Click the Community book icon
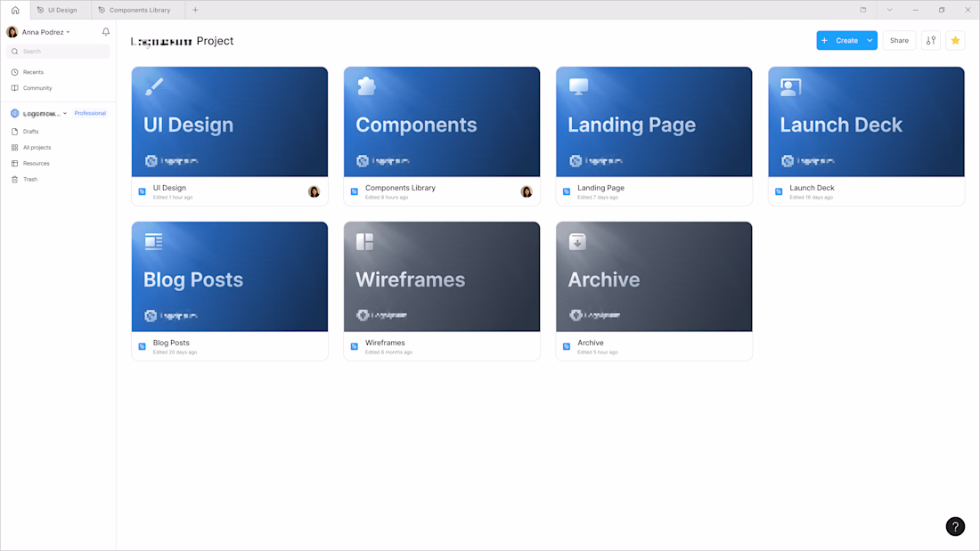This screenshot has height=551, width=980. point(15,88)
